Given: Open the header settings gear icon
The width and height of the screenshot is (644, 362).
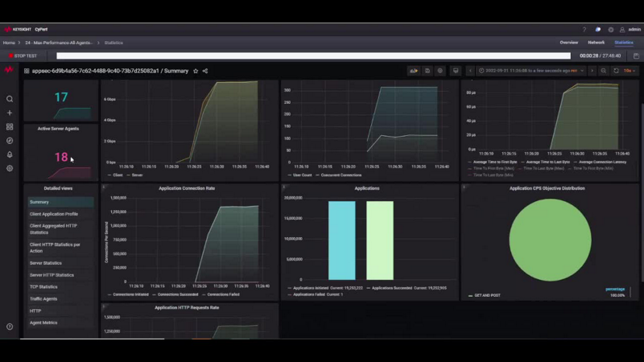Looking at the screenshot, I should pyautogui.click(x=611, y=30).
